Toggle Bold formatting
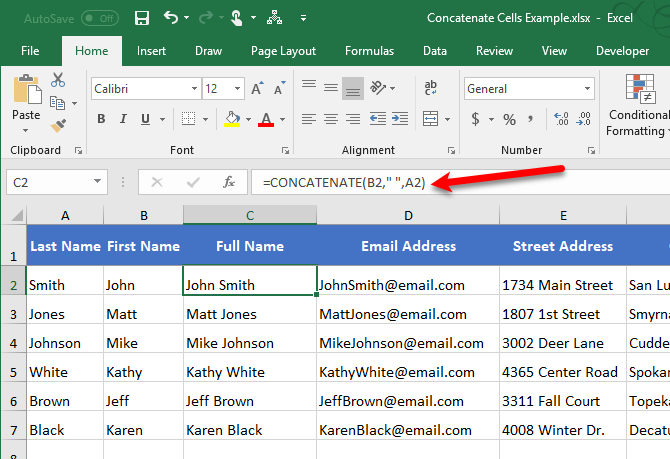Image resolution: width=670 pixels, height=459 pixels. (x=101, y=120)
